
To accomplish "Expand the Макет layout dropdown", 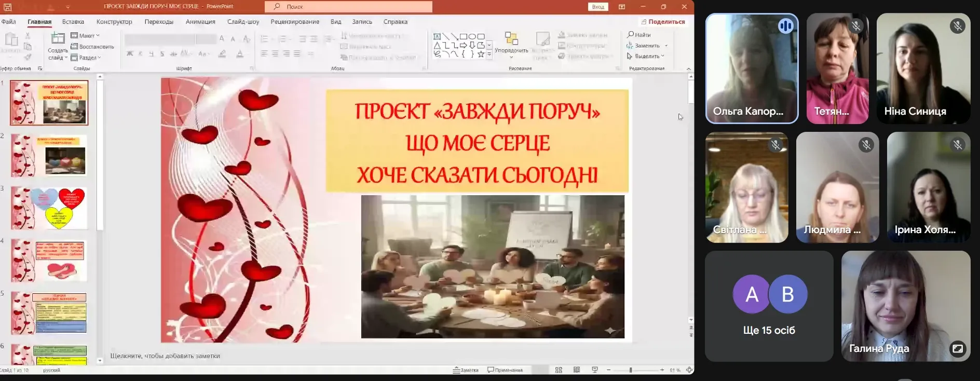I will coord(86,36).
